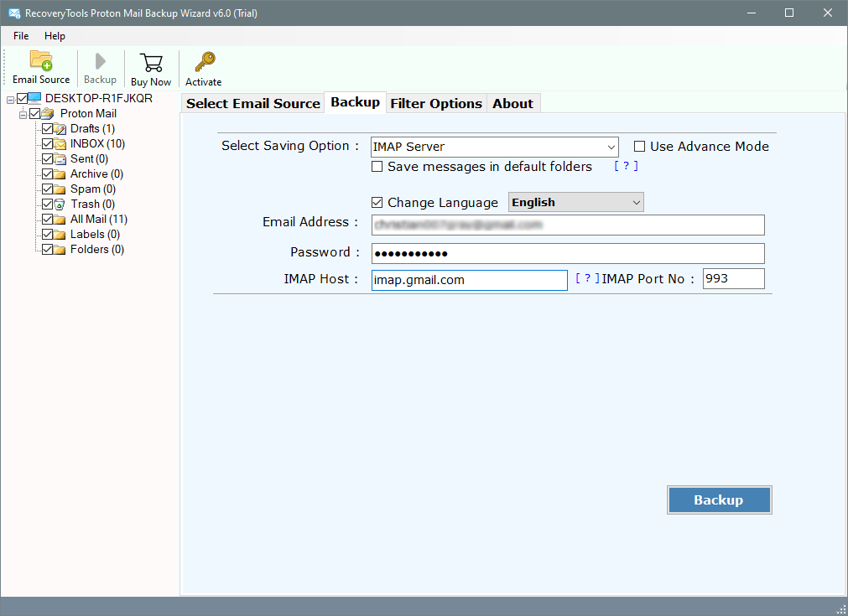Select the Sent (0) tree row

(89, 159)
